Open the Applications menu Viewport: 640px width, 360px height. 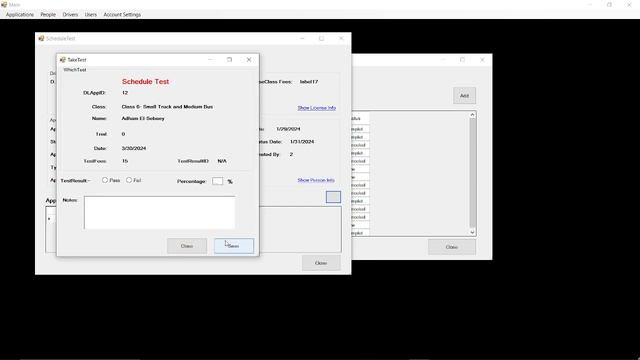[20, 14]
